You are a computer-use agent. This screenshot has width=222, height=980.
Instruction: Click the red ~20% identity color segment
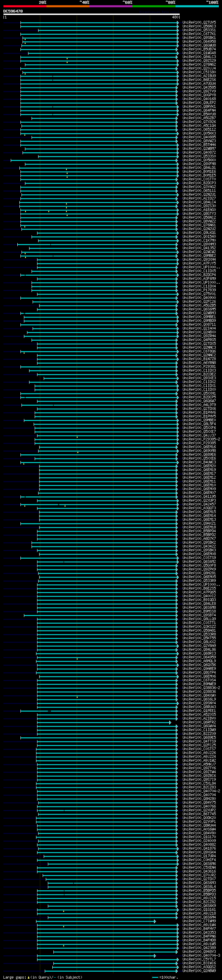tap(25, 6)
